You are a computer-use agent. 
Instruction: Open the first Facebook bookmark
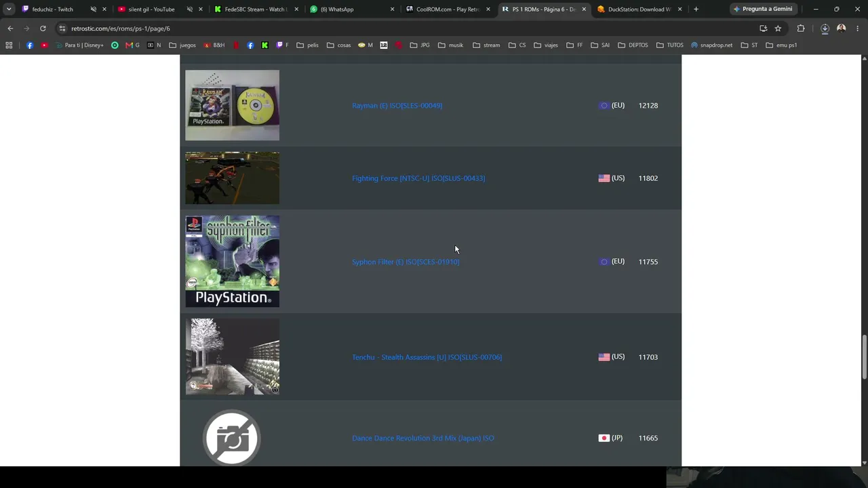point(30,45)
